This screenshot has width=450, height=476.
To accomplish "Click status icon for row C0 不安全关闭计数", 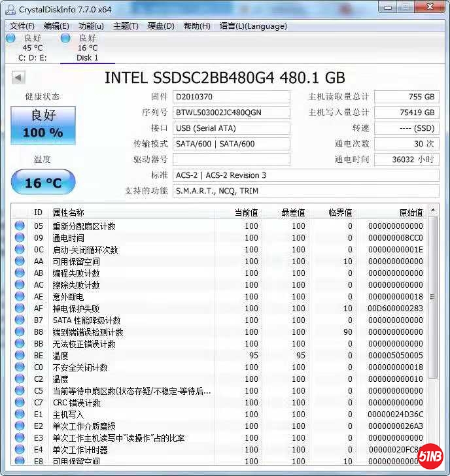I will click(20, 367).
